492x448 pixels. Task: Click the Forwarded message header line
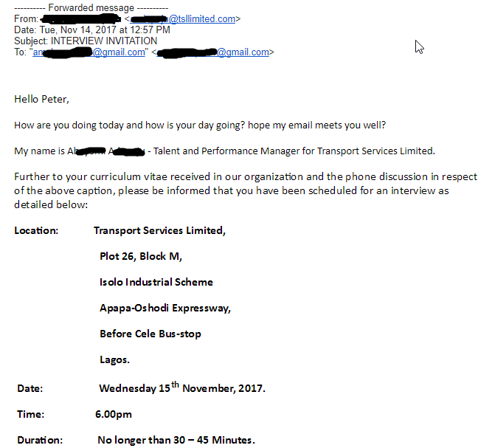[91, 7]
